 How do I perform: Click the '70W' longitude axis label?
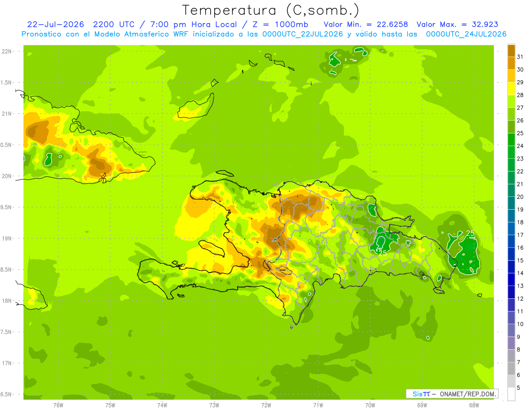coord(370,405)
